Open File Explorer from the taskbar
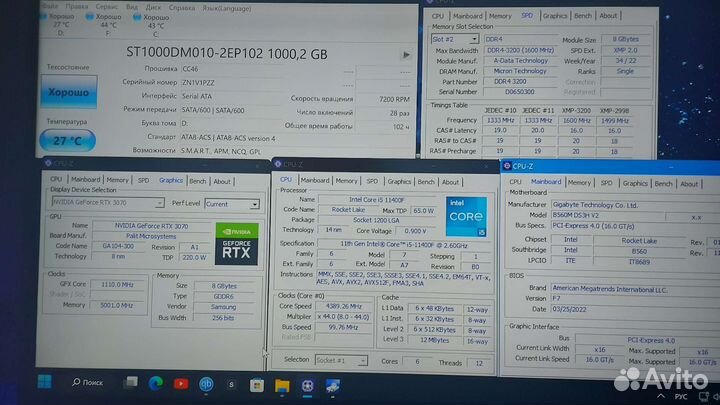Screen dimensions: 720x405 point(282,386)
